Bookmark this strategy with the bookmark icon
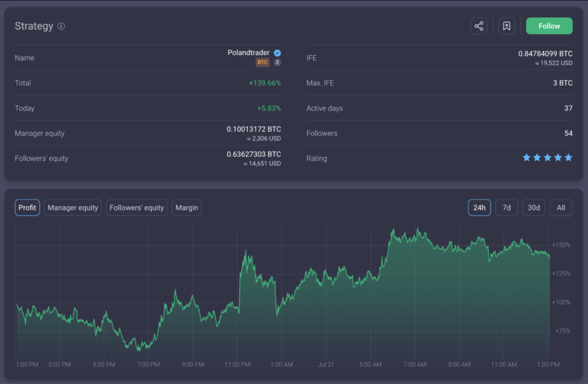This screenshot has height=384, width=588. coord(506,26)
